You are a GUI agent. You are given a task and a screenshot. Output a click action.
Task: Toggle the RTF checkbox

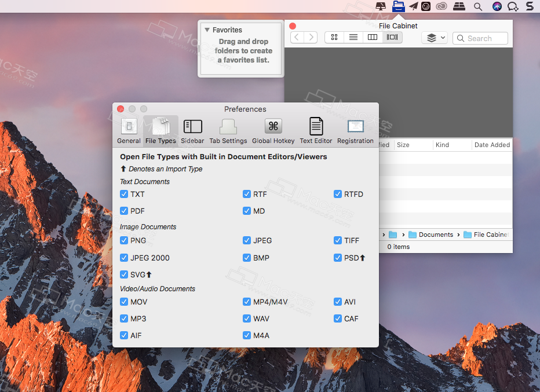pos(247,194)
